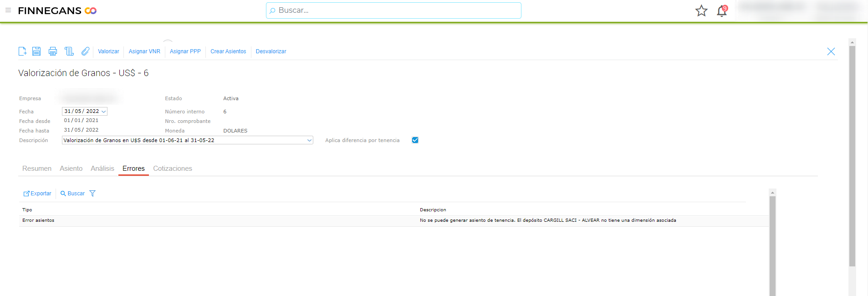The width and height of the screenshot is (868, 296).
Task: Click the new document icon
Action: (x=22, y=51)
